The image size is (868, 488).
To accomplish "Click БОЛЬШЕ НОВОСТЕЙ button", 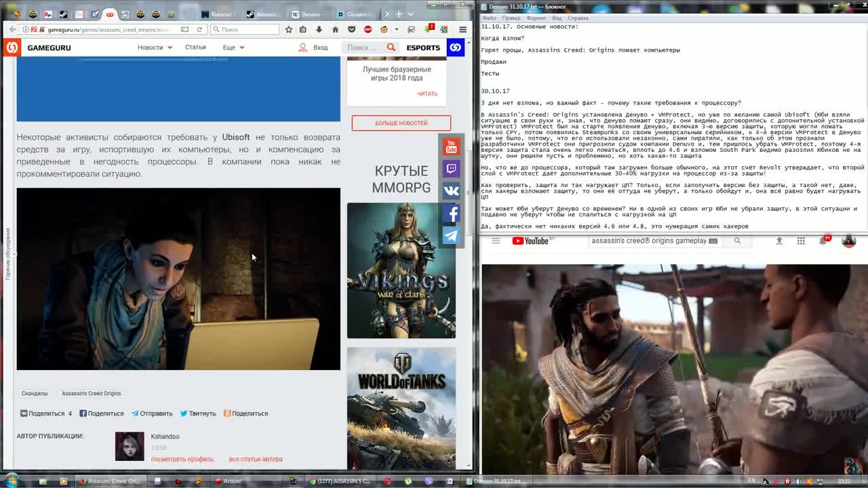I will click(401, 123).
